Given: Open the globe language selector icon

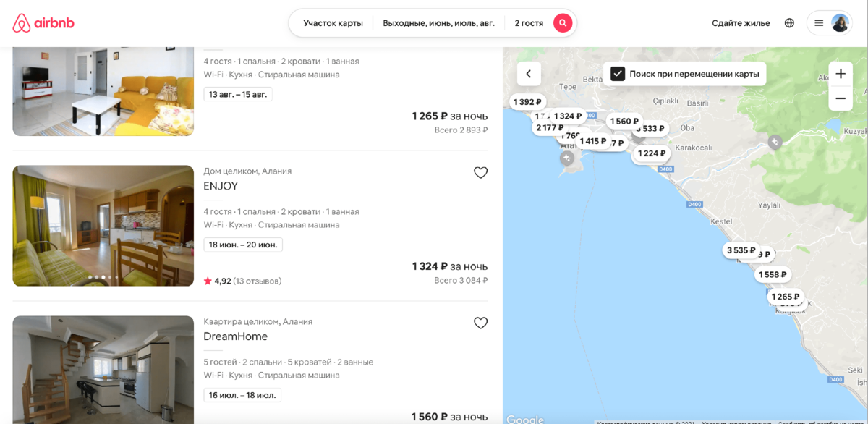Looking at the screenshot, I should click(790, 22).
